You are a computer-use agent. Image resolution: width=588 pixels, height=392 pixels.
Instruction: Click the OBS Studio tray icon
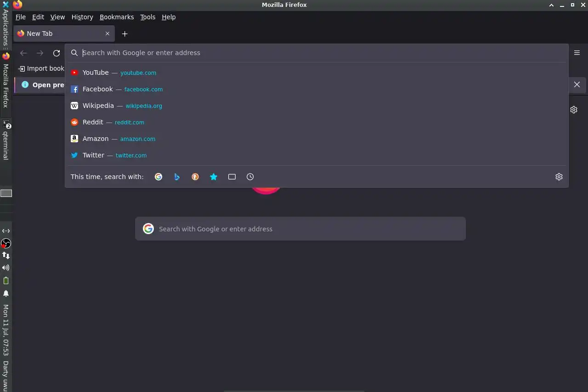6,243
